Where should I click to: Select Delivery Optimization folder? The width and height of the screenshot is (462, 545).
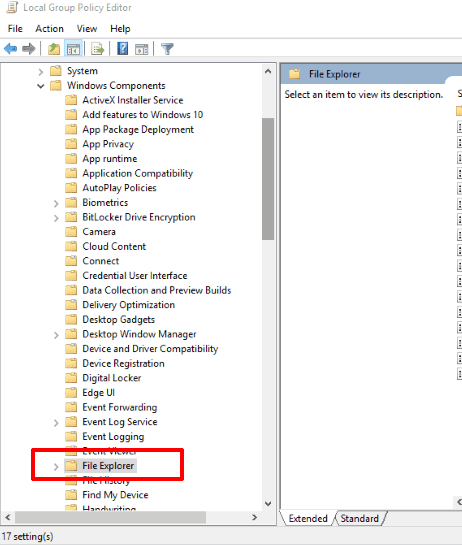128,305
